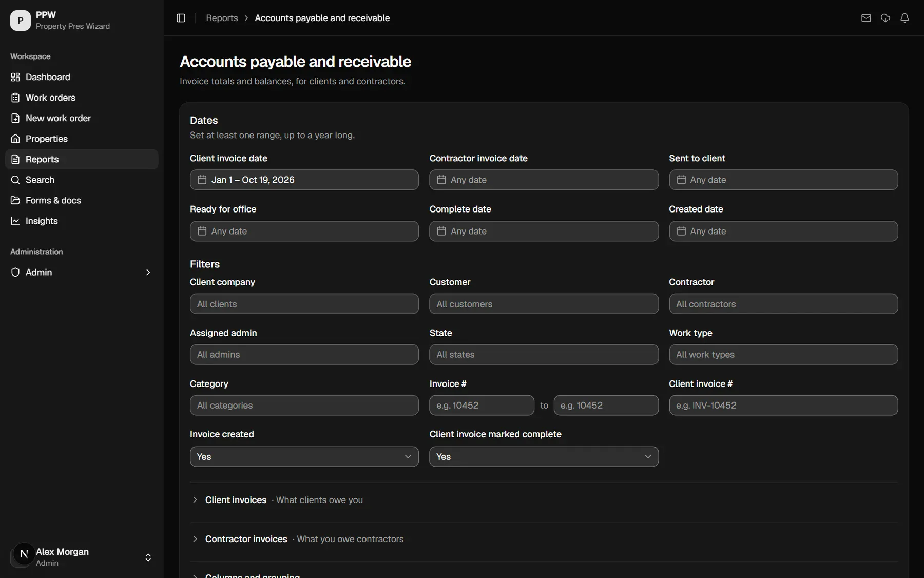Click the PPW logo avatar
Viewport: 924px width, 578px height.
[x=21, y=21]
